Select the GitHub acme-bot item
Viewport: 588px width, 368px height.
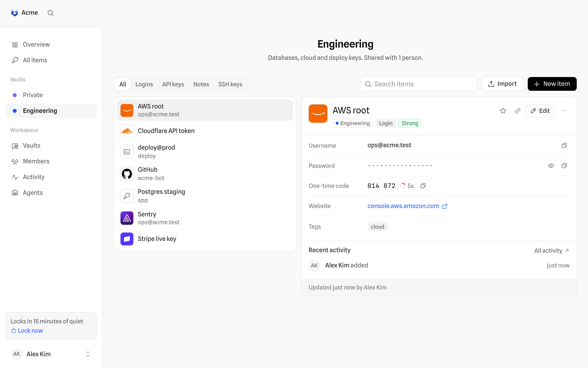click(205, 174)
